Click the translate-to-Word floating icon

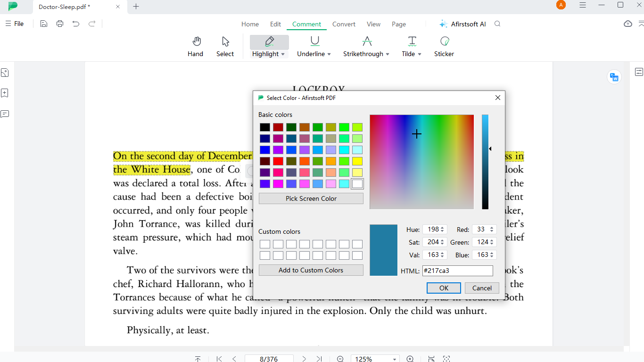(614, 76)
